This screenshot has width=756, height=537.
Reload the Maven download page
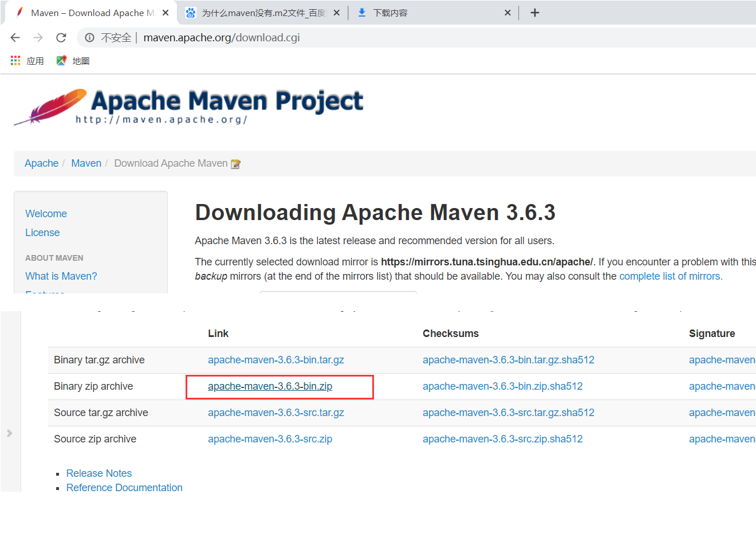[61, 38]
